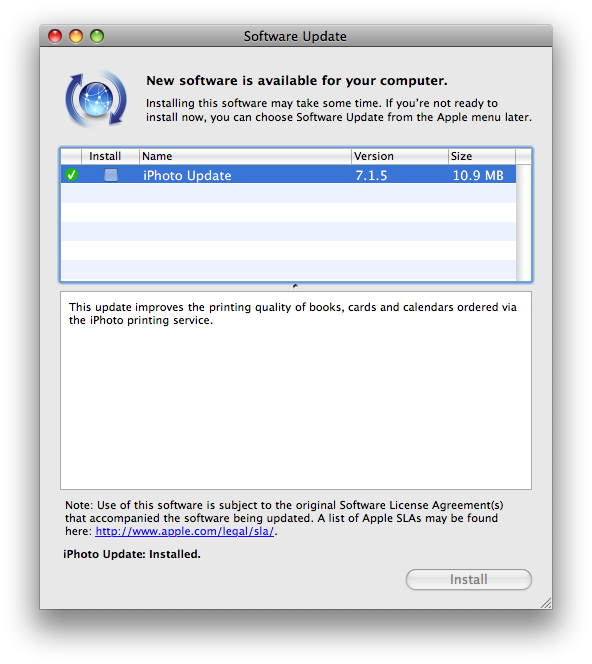Click the Software Update globe icon
Viewport: 592px width, 664px height.
point(96,99)
